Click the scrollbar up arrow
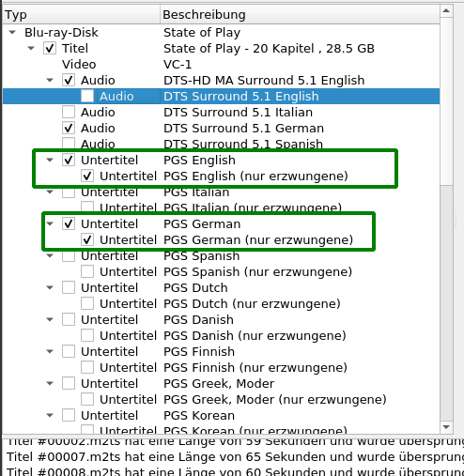This screenshot has width=464, height=476. 446,11
